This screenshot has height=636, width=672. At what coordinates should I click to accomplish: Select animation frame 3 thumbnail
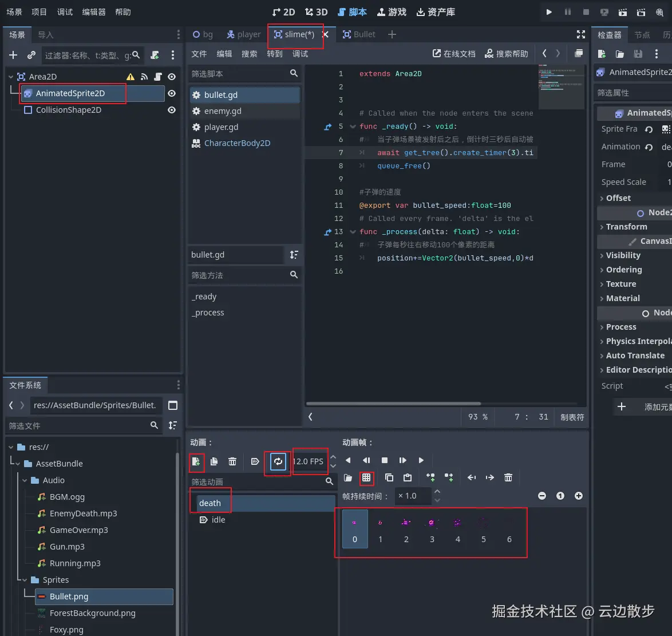(x=432, y=530)
